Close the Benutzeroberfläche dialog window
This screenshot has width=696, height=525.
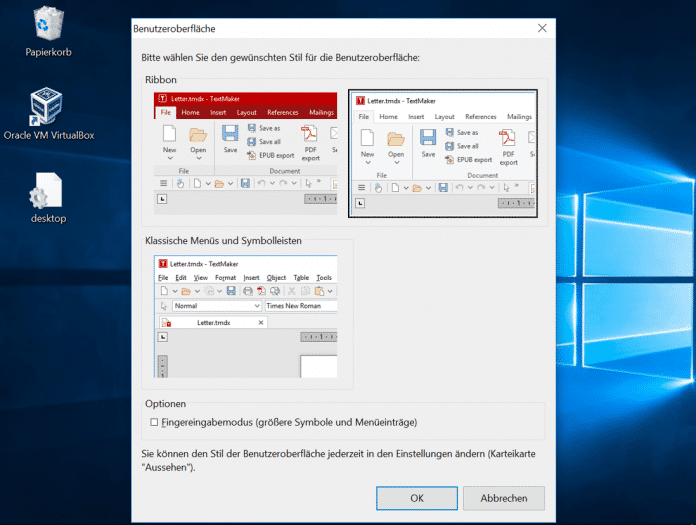pyautogui.click(x=542, y=29)
